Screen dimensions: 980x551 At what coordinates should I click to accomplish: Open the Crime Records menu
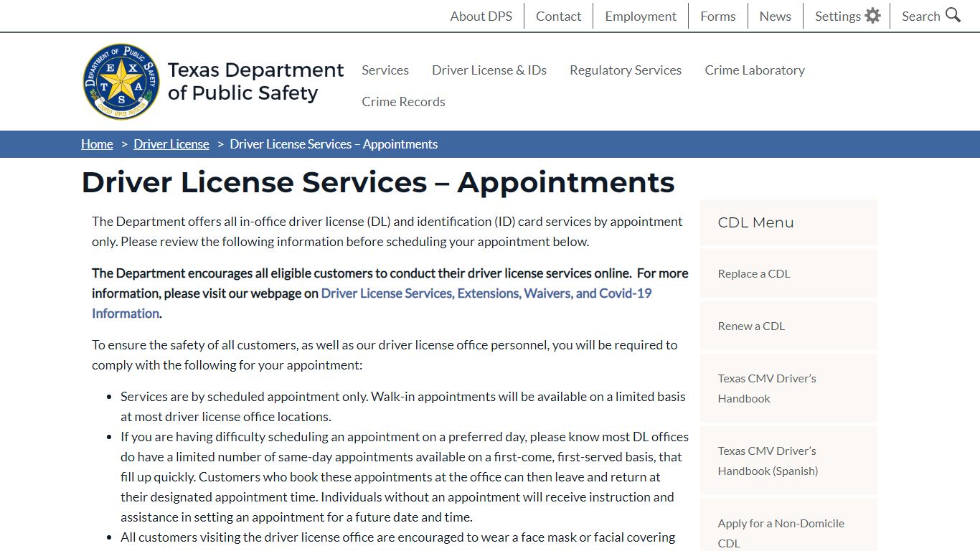[x=403, y=101]
